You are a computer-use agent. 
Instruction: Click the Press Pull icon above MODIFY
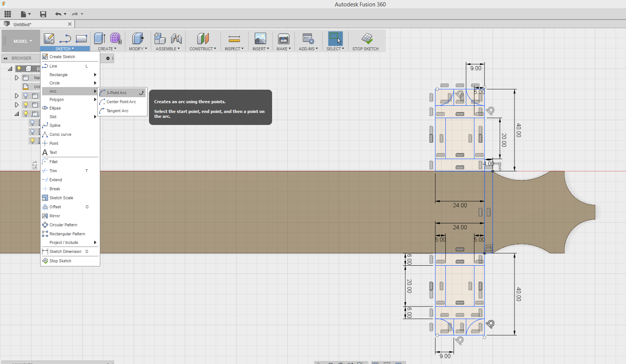coord(138,38)
